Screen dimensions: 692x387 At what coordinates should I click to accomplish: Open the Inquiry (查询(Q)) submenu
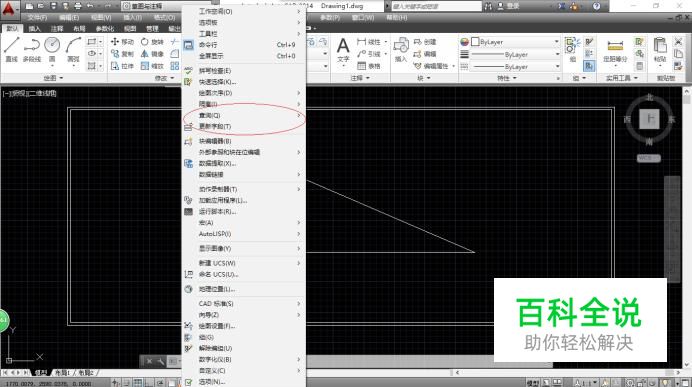click(244, 115)
